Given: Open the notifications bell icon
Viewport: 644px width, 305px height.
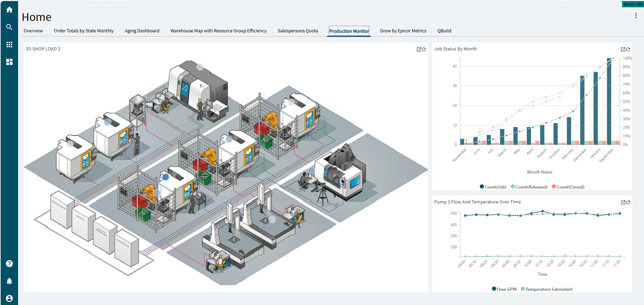Looking at the screenshot, I should point(9,281).
